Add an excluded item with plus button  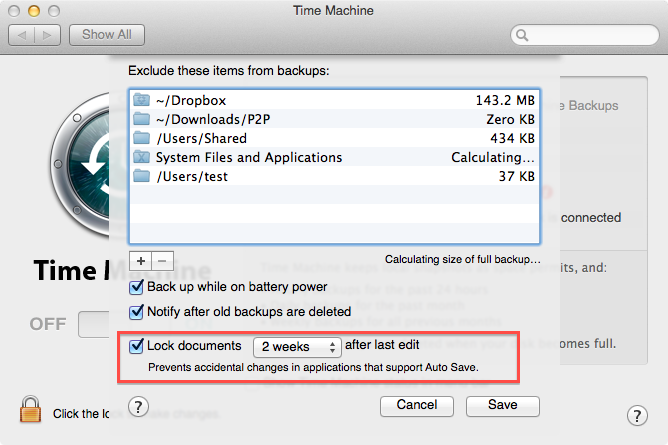tap(141, 261)
